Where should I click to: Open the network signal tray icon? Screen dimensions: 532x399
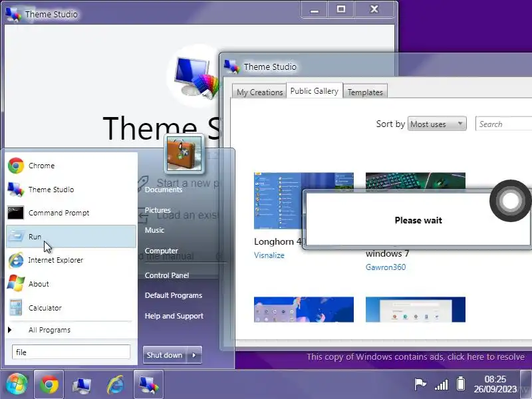(x=442, y=384)
